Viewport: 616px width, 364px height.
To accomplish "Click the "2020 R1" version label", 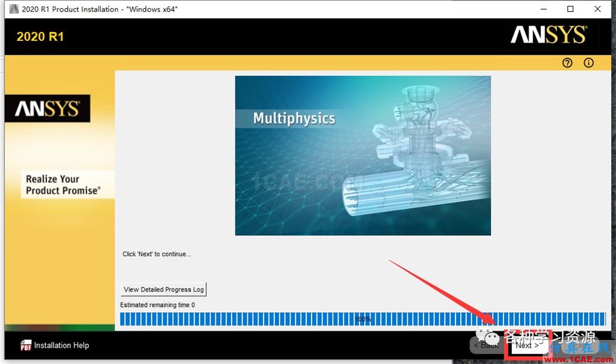I will coord(40,37).
